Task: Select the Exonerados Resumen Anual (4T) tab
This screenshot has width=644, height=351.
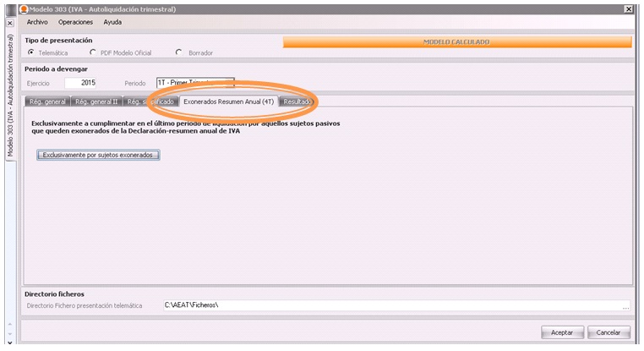Action: [228, 101]
